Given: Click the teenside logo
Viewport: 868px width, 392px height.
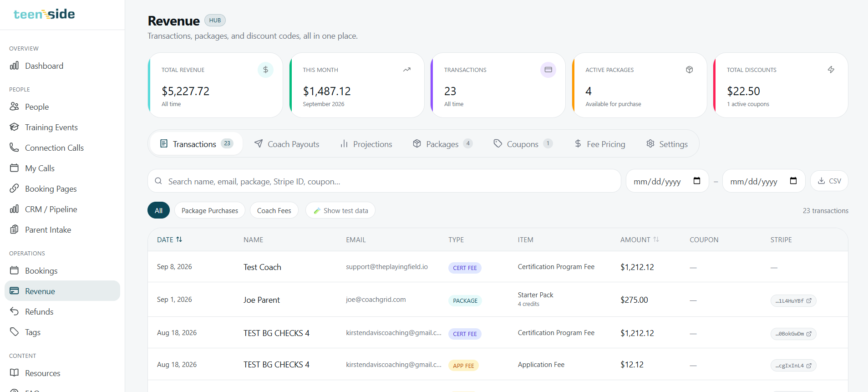Looking at the screenshot, I should pyautogui.click(x=44, y=14).
